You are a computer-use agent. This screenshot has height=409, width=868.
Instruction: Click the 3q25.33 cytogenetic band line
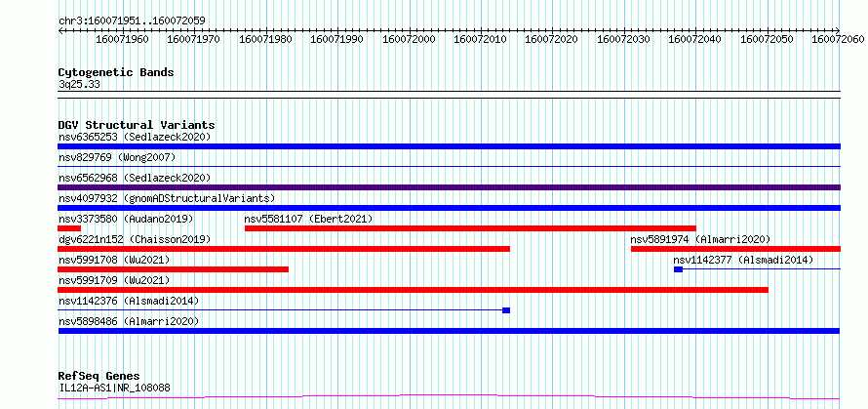click(449, 95)
